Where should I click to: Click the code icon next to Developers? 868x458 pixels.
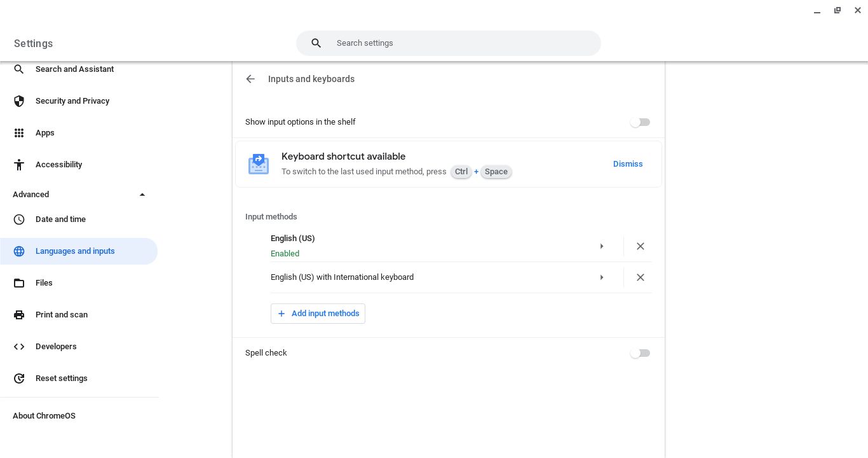[x=19, y=347]
